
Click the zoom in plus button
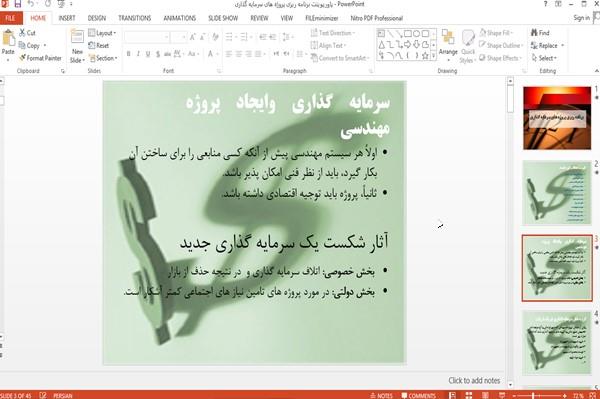tap(565, 396)
